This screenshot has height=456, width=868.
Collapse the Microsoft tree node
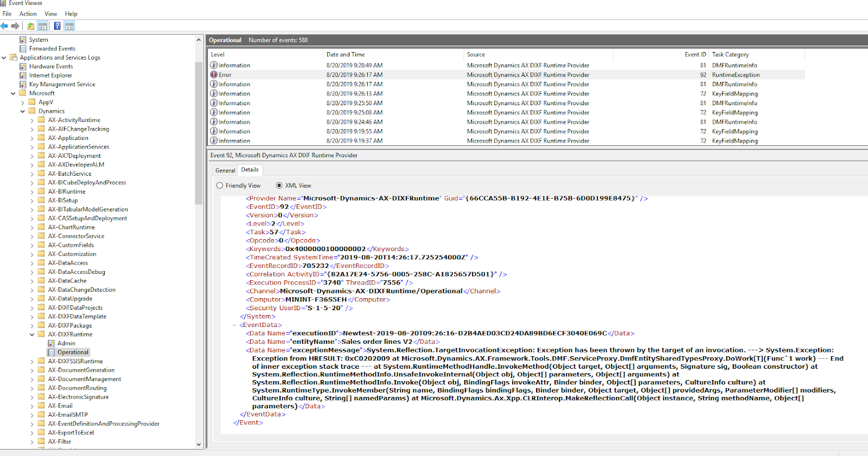(x=13, y=93)
